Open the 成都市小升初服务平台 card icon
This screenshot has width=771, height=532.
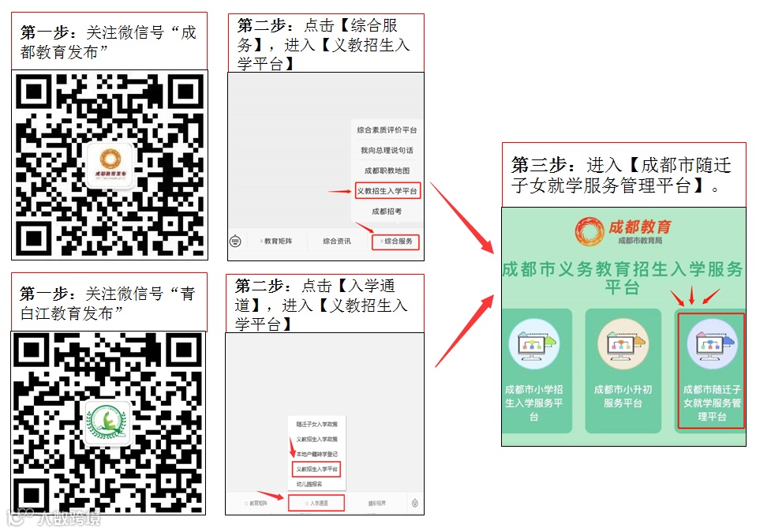coord(623,344)
